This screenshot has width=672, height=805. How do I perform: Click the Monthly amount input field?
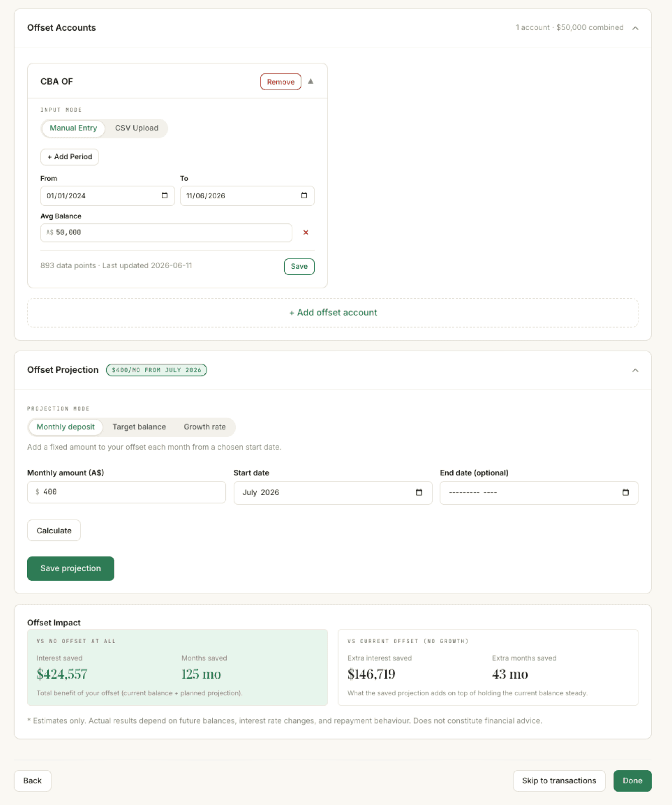[126, 492]
